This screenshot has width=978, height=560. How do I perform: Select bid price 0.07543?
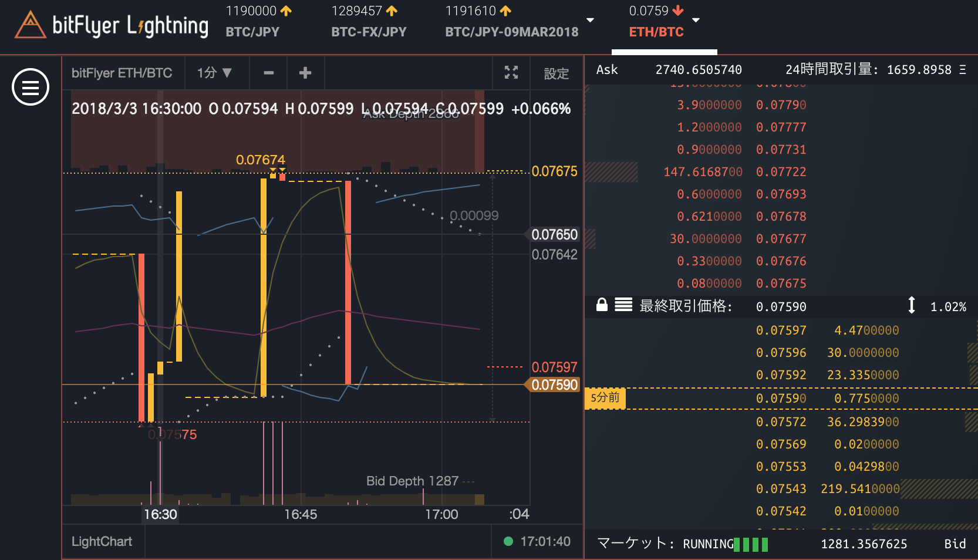point(781,489)
